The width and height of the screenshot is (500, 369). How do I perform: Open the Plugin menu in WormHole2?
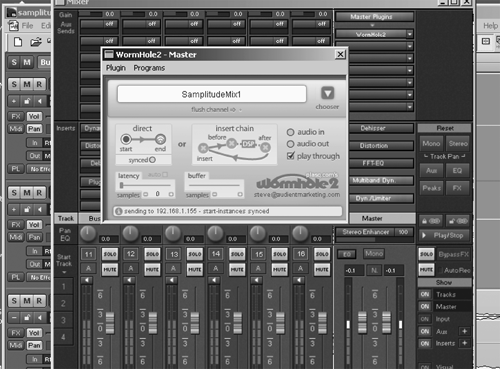[x=116, y=68]
